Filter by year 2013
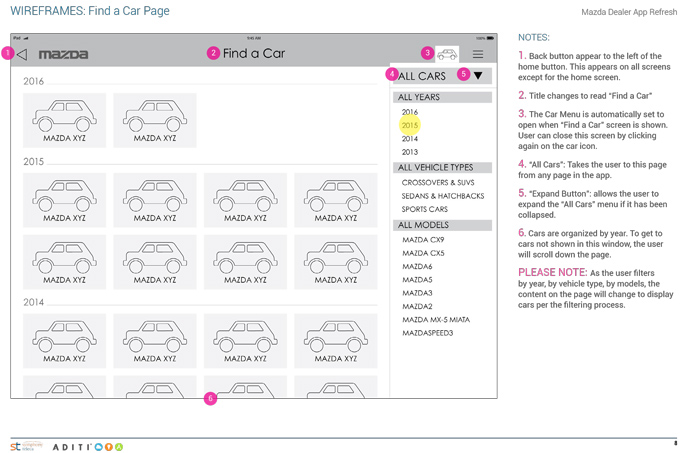Image resolution: width=685 pixels, height=453 pixels. click(x=410, y=152)
